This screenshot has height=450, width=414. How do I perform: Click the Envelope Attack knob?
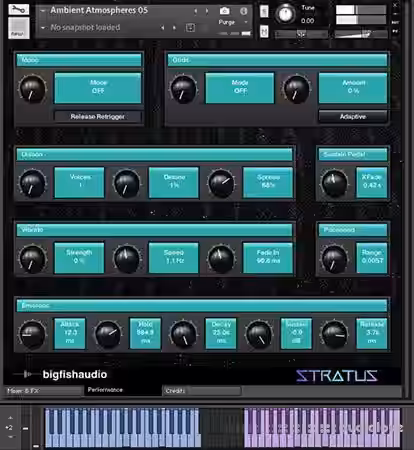[32, 334]
